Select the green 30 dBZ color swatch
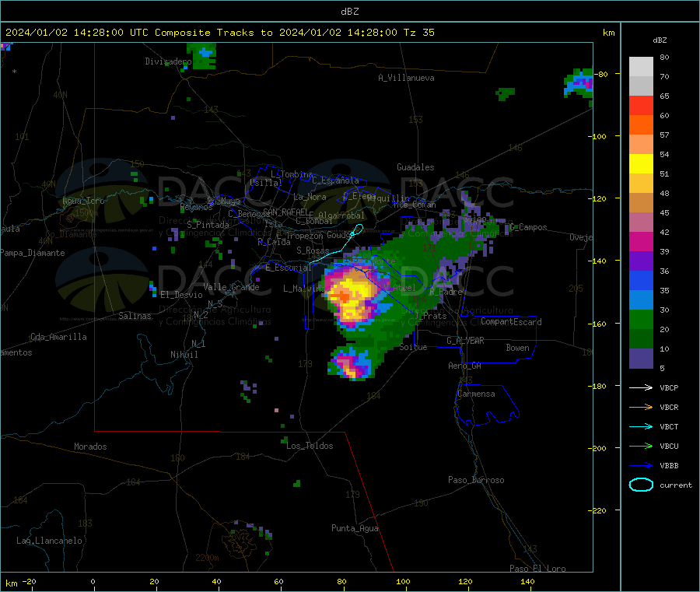This screenshot has width=700, height=592. pyautogui.click(x=641, y=319)
